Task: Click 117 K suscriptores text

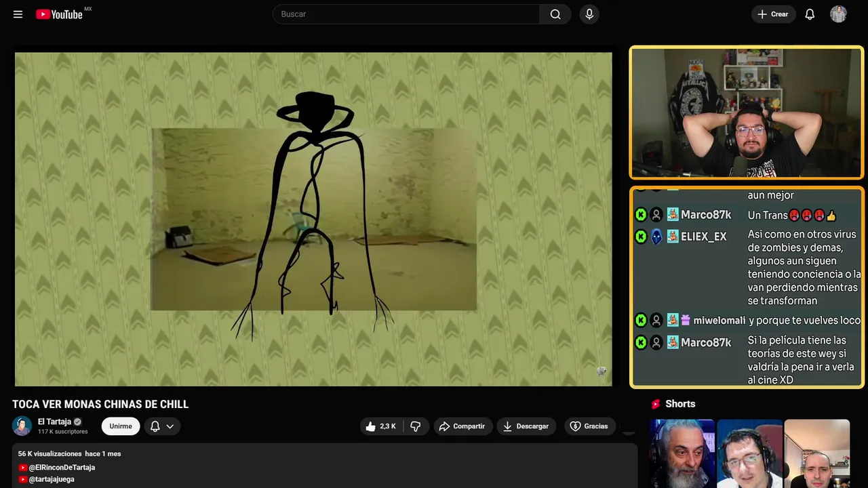Action: [63, 432]
